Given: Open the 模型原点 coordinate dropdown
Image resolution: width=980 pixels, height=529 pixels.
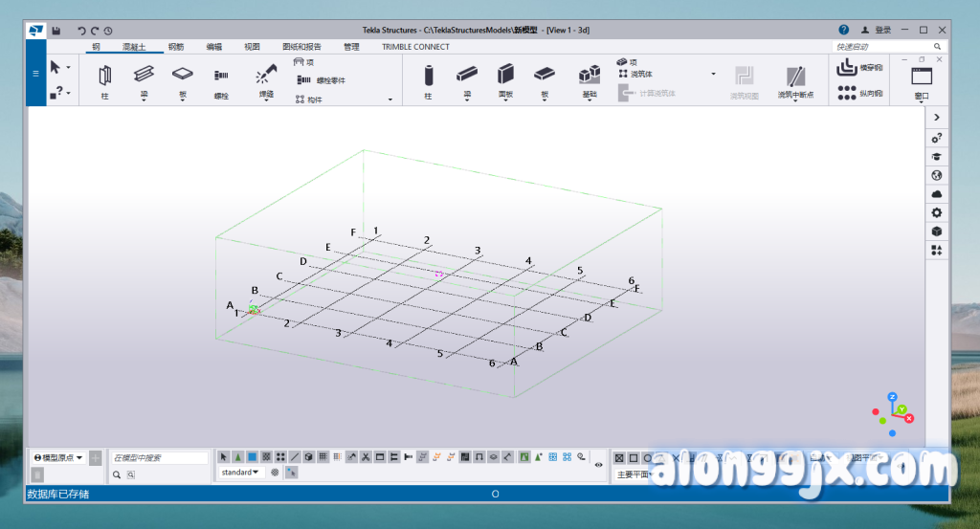Looking at the screenshot, I should (57, 457).
